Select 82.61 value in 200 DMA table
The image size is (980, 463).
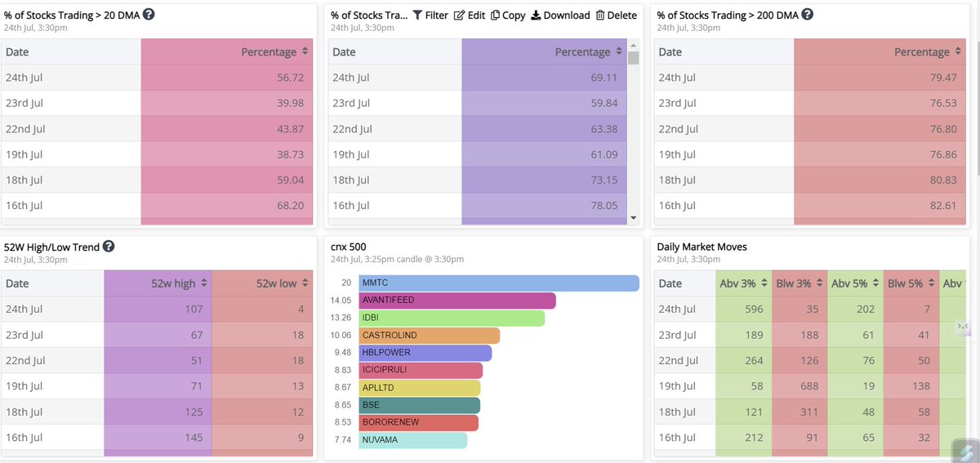(942, 205)
